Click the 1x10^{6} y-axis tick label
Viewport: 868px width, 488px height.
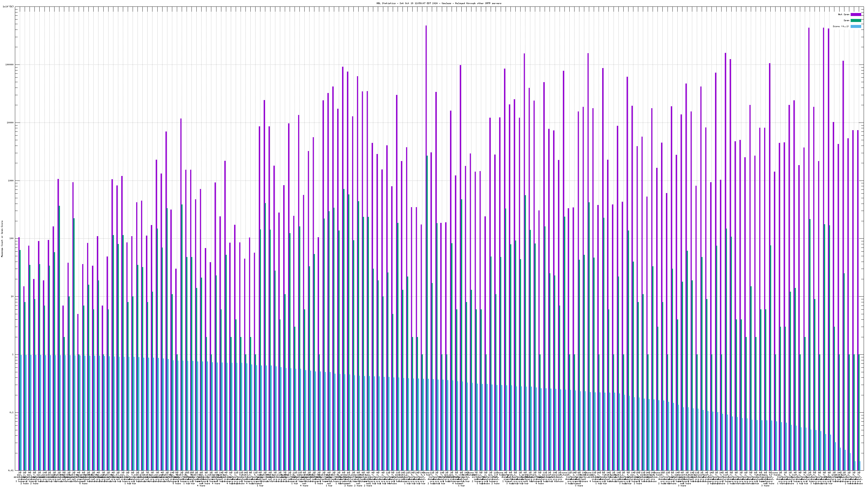(8, 7)
